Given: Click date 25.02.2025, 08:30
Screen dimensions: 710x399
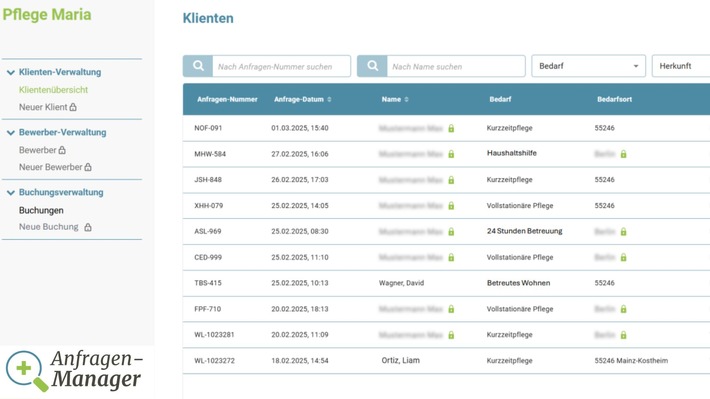Looking at the screenshot, I should [x=300, y=231].
